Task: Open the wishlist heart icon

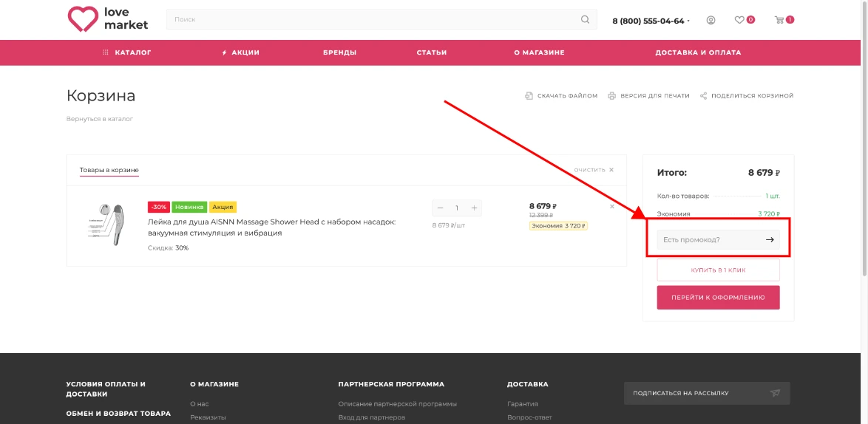Action: 739,20
